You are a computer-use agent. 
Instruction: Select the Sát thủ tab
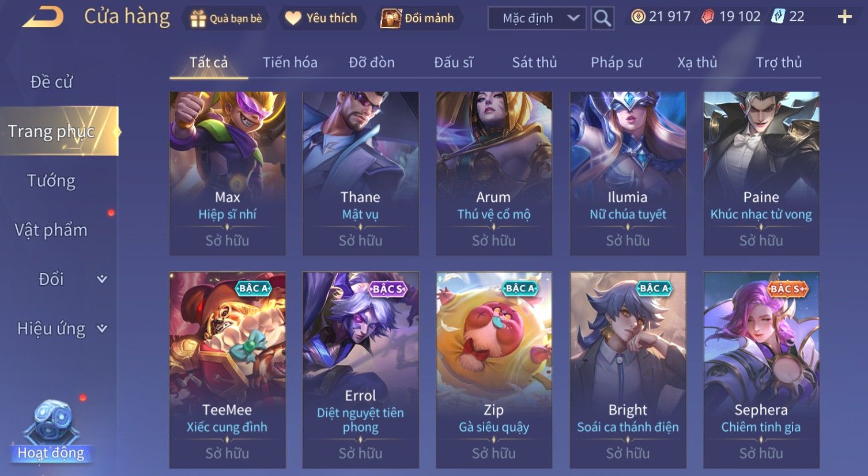[534, 62]
